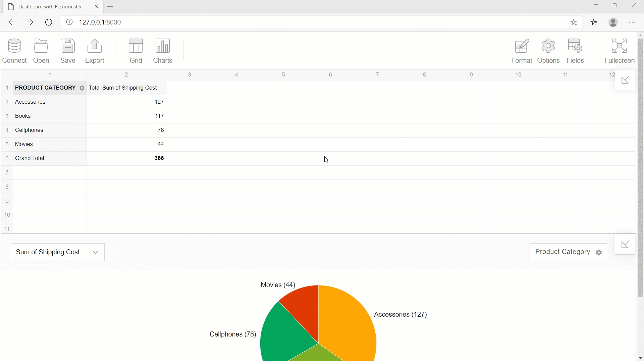Open a report with the Open icon

tap(41, 51)
